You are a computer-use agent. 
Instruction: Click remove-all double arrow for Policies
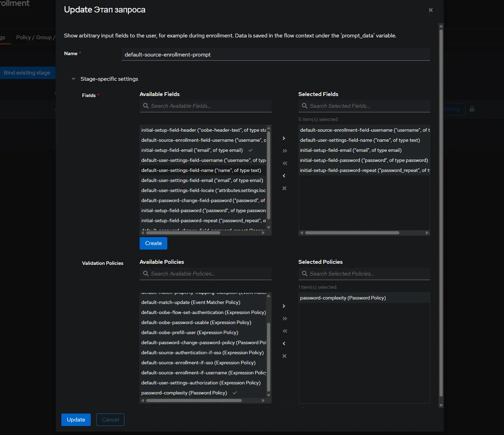pos(284,331)
